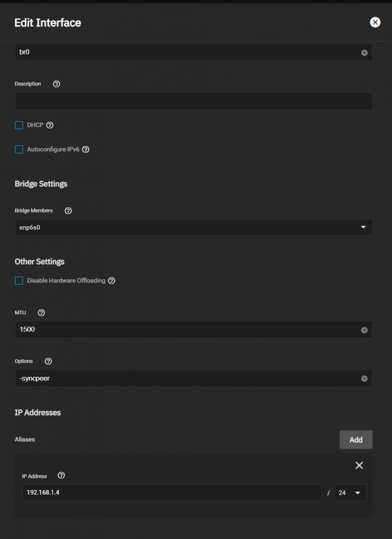
Task: Show help for the DHCP option
Action: 50,125
